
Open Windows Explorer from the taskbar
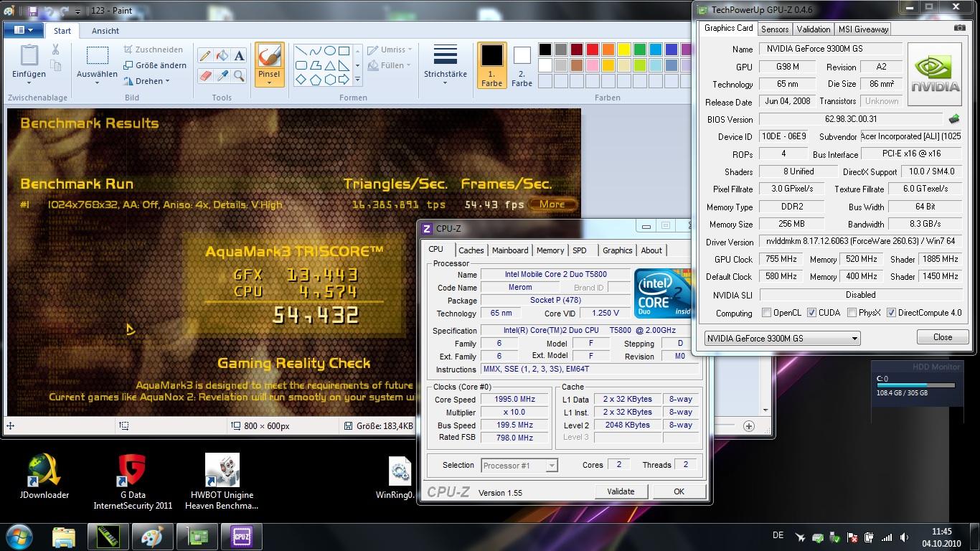coord(64,537)
